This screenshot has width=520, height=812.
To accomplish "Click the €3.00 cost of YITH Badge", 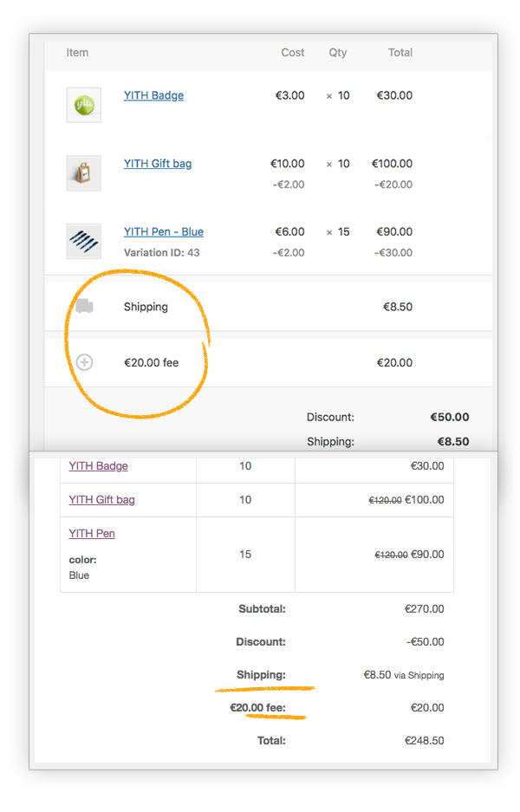I will pos(290,95).
